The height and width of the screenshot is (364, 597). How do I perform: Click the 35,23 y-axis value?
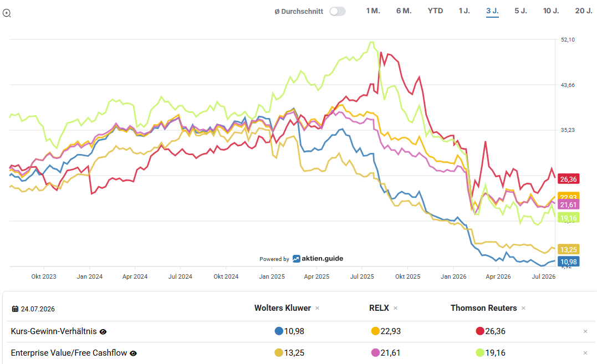pos(568,130)
